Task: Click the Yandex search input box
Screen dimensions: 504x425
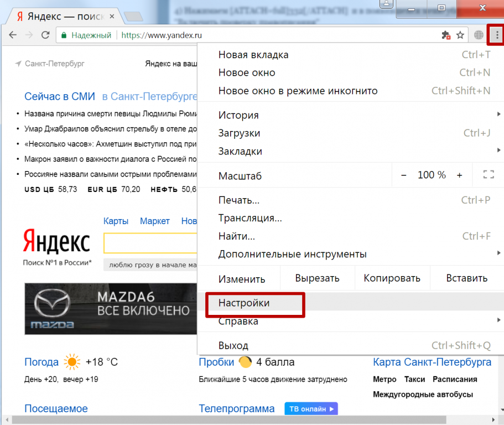Action: [x=150, y=243]
